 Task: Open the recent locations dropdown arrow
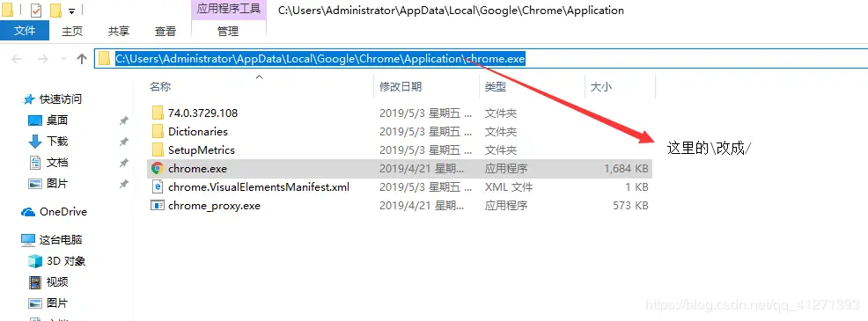pyautogui.click(x=63, y=59)
